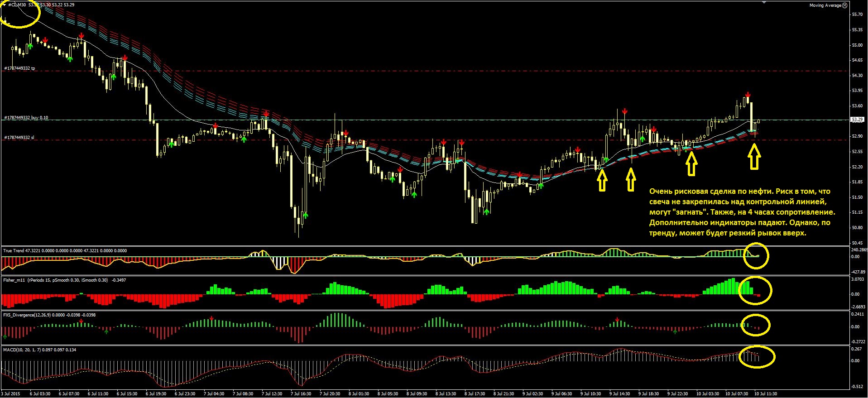
Task: Click time axis label 9 Jul 14:30
Action: [x=619, y=394]
